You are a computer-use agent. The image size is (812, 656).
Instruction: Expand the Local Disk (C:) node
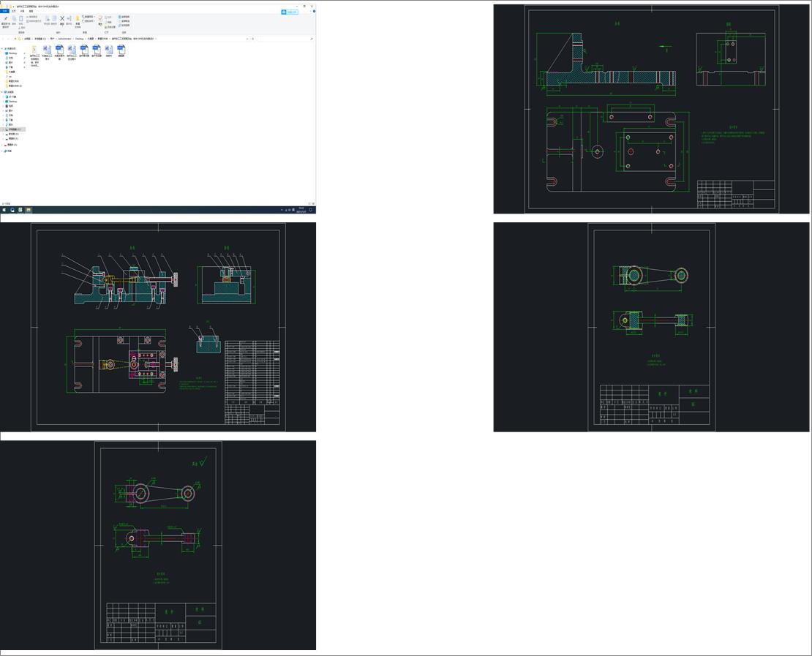tap(3, 129)
